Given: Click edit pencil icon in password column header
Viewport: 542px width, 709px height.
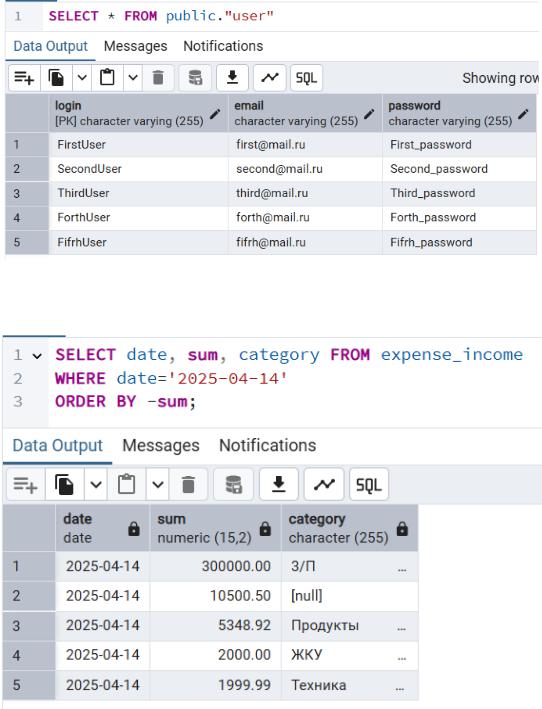Looking at the screenshot, I should (523, 114).
